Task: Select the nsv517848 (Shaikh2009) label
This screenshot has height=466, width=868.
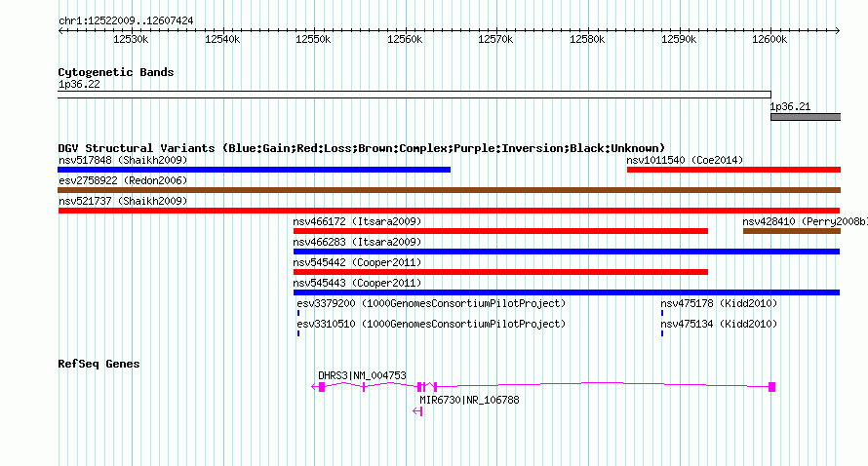Action: (123, 160)
